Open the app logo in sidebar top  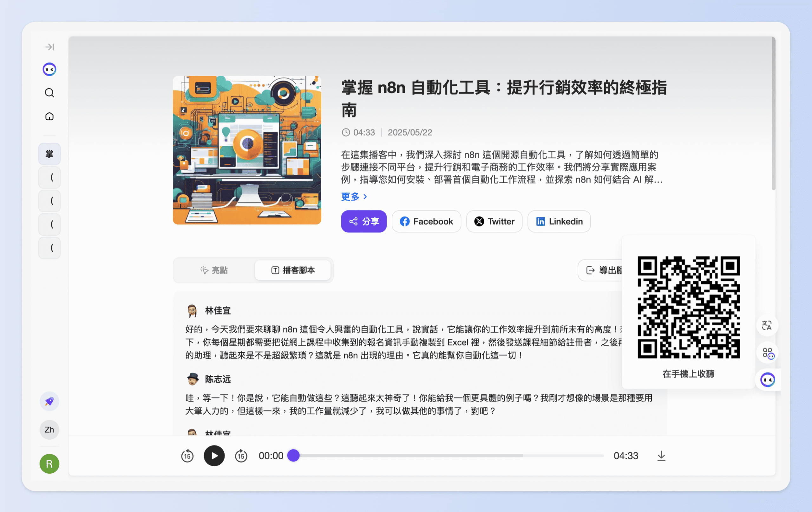click(49, 70)
